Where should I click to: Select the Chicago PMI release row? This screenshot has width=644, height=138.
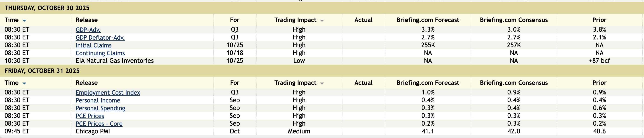click(x=93, y=131)
